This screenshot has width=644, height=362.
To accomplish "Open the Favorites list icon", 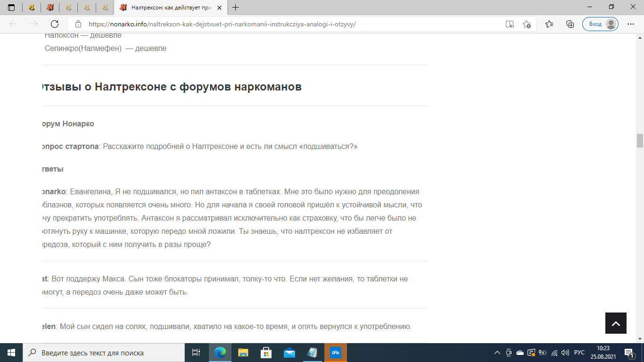I will coord(549,24).
